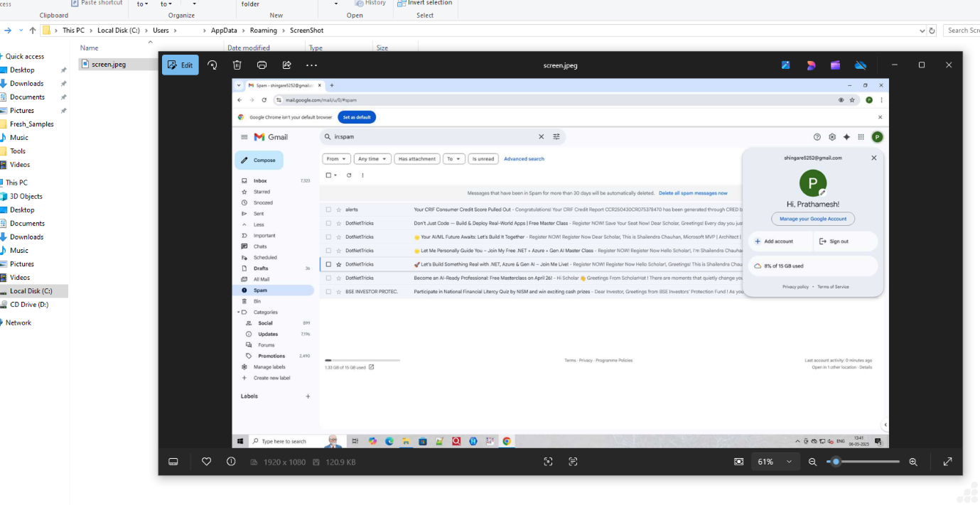
Task: Click the Edit image button in Photos
Action: coord(180,65)
